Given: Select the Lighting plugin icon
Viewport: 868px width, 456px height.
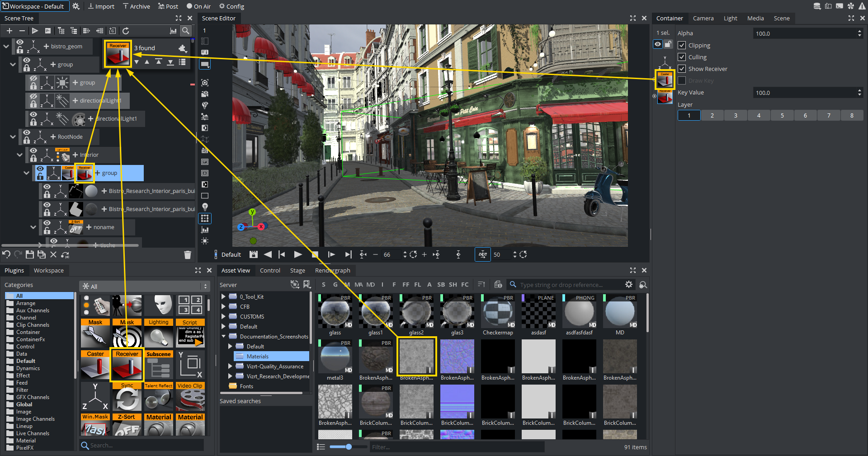Looking at the screenshot, I should point(158,333).
